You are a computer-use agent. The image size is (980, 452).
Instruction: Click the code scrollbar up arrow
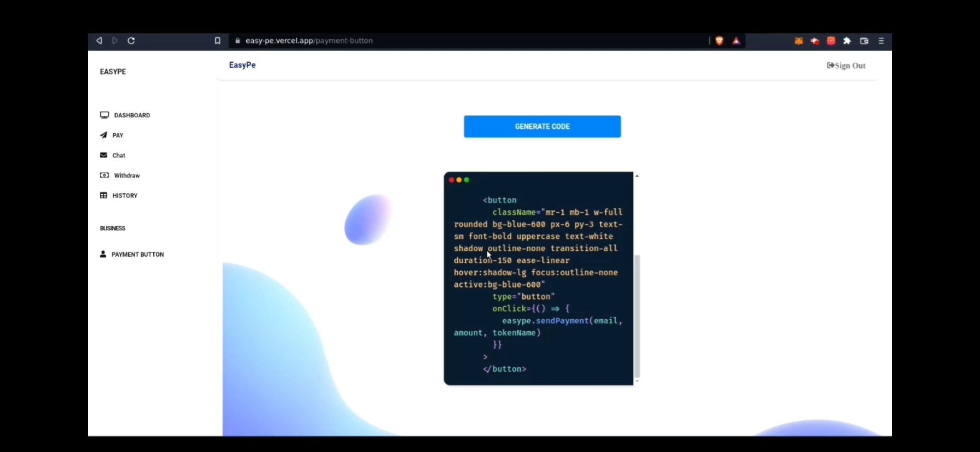(637, 176)
